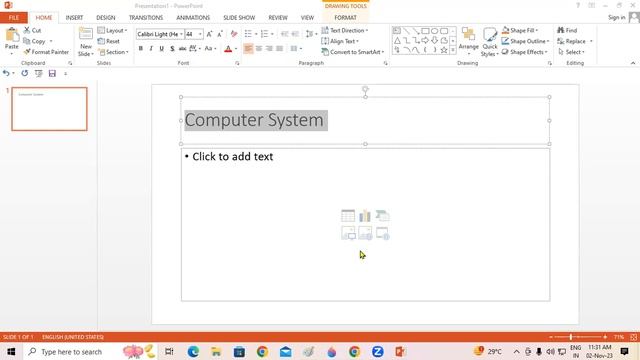The image size is (640, 360).
Task: Insert a table in content placeholder
Action: tap(348, 216)
